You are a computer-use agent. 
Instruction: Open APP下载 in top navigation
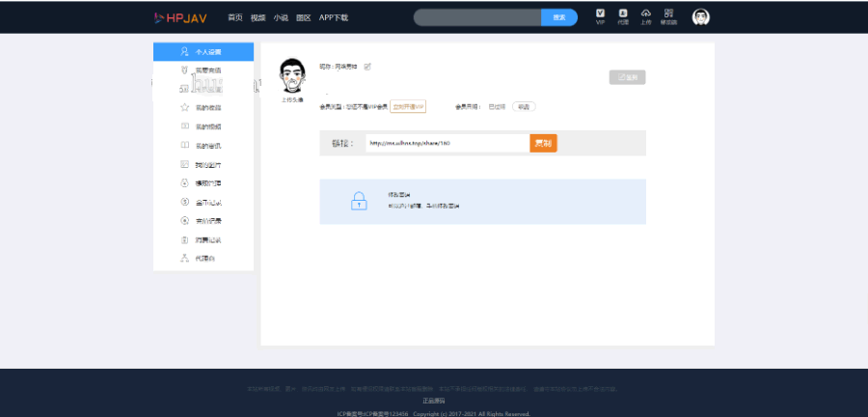[334, 17]
